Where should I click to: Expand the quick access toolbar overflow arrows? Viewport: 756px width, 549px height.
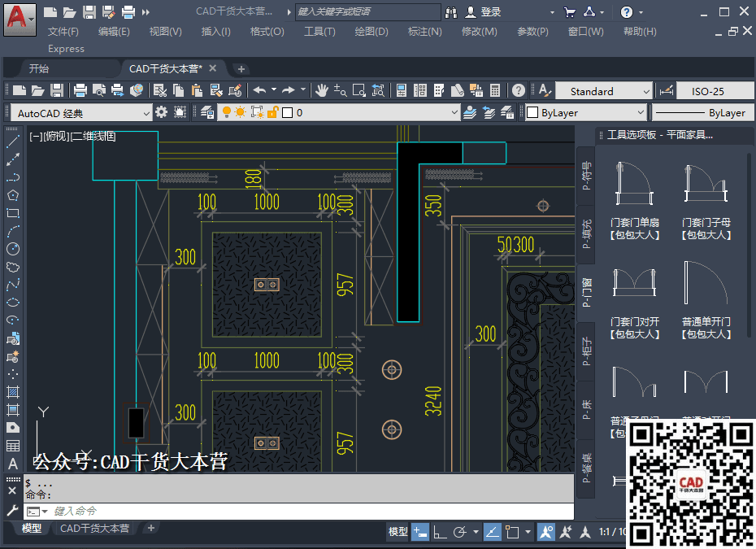[146, 12]
